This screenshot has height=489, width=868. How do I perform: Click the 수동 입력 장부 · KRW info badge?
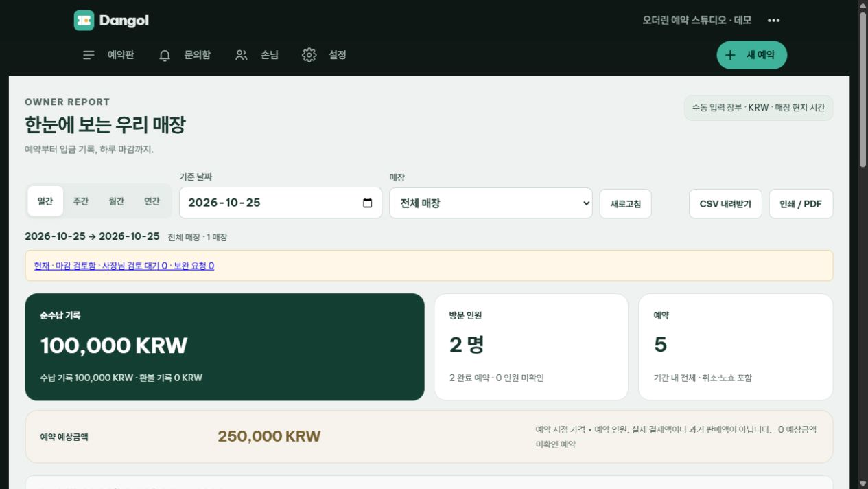tap(759, 108)
